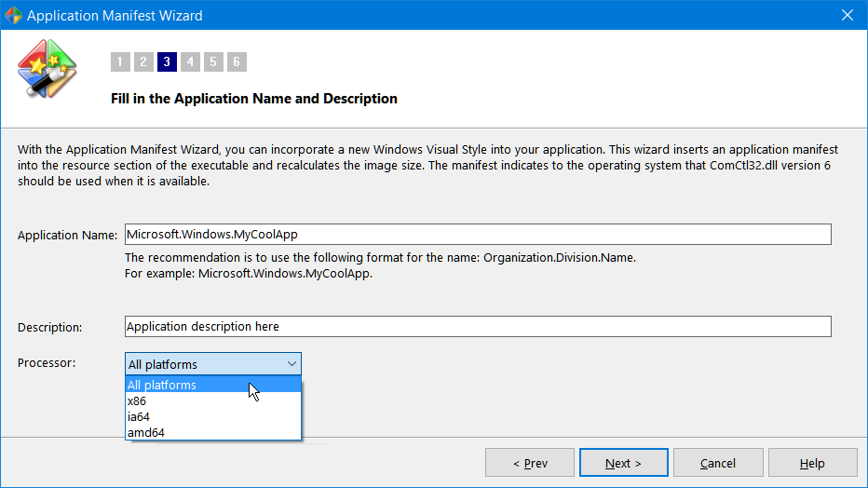Screen dimensions: 868x488
Task: Click the Description text field
Action: pos(477,327)
